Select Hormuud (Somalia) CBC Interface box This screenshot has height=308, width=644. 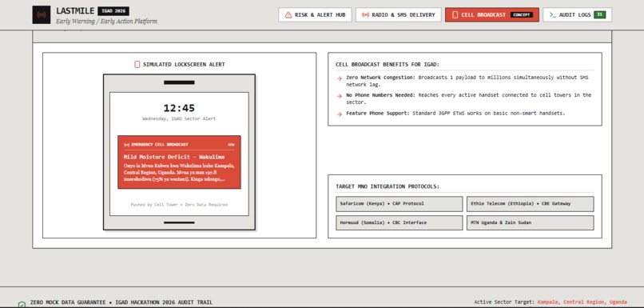pyautogui.click(x=400, y=222)
